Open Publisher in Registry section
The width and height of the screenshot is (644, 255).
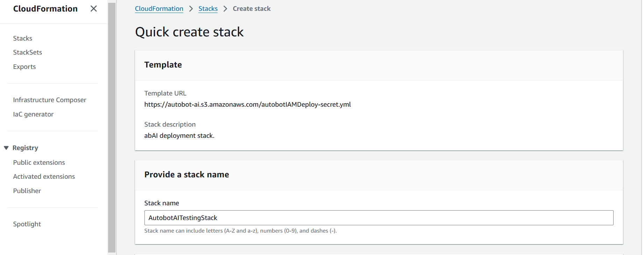27,191
